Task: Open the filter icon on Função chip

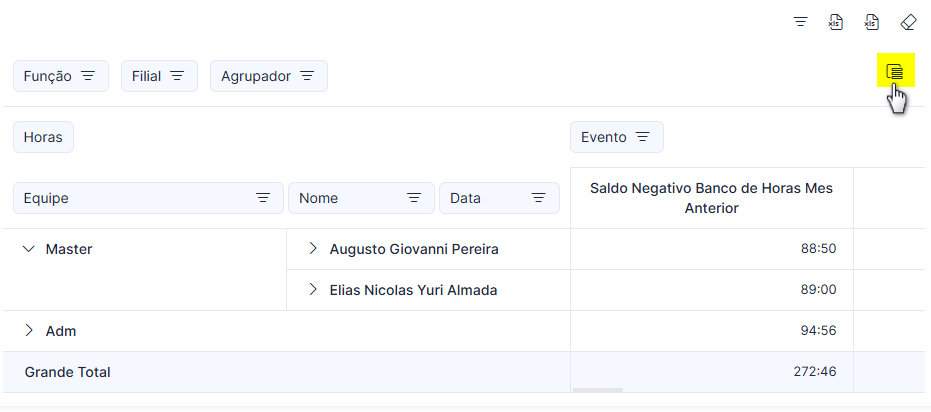Action: tap(88, 76)
